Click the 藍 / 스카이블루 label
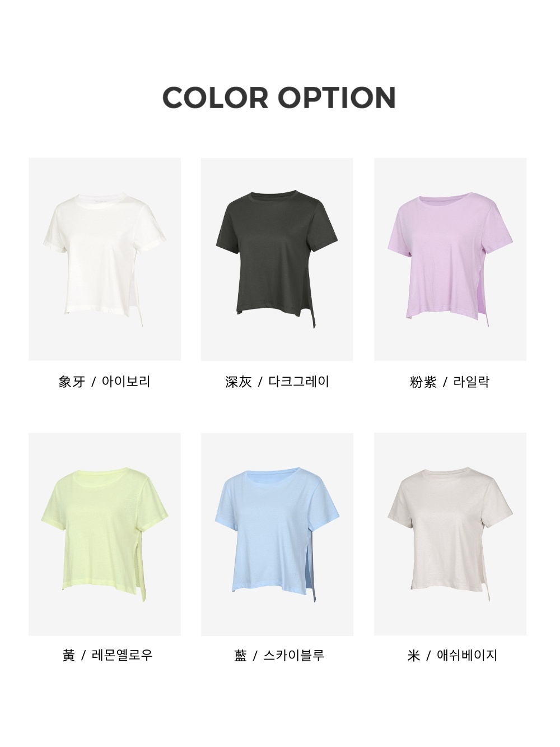This screenshot has height=747, width=560. click(279, 655)
